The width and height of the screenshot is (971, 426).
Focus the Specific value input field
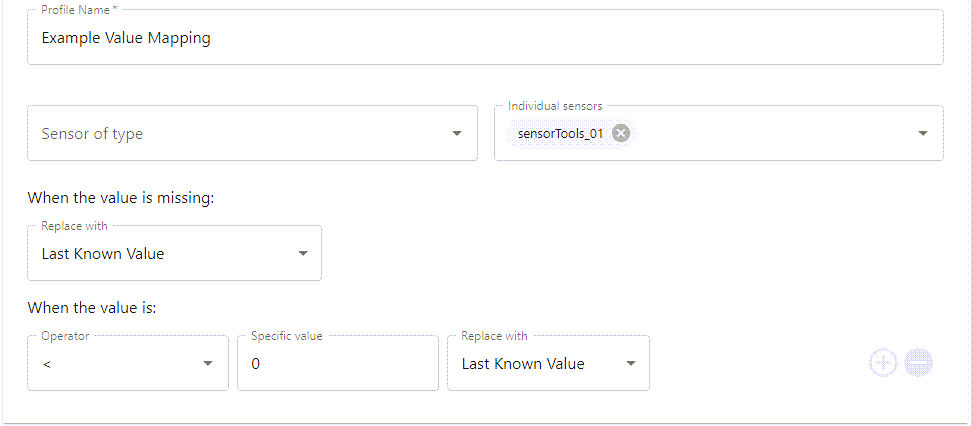pyautogui.click(x=337, y=364)
